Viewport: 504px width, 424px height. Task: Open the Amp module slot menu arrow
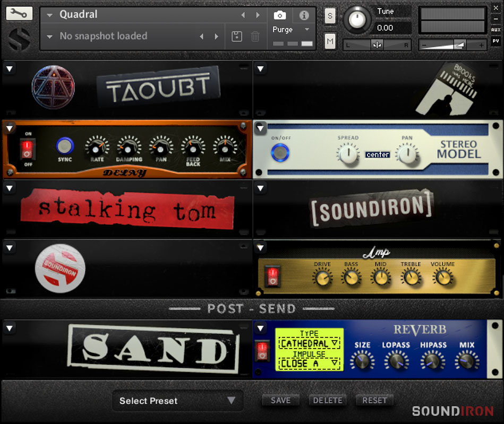[x=260, y=248]
